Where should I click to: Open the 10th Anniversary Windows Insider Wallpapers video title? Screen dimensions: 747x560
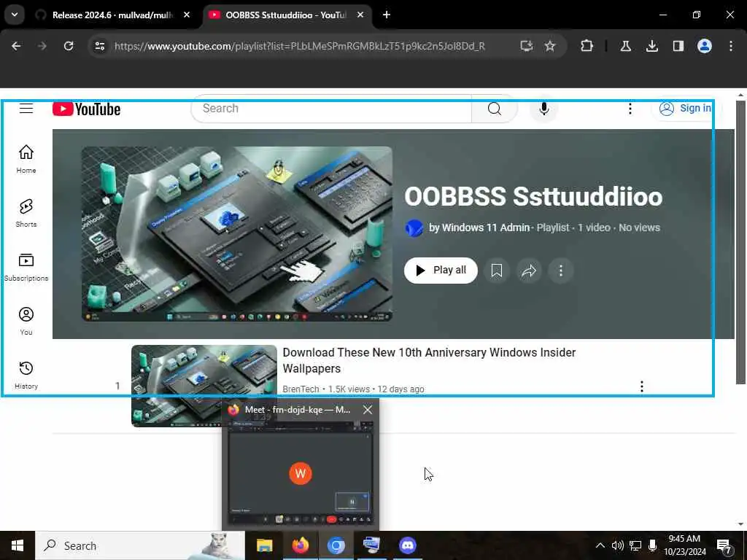point(429,360)
